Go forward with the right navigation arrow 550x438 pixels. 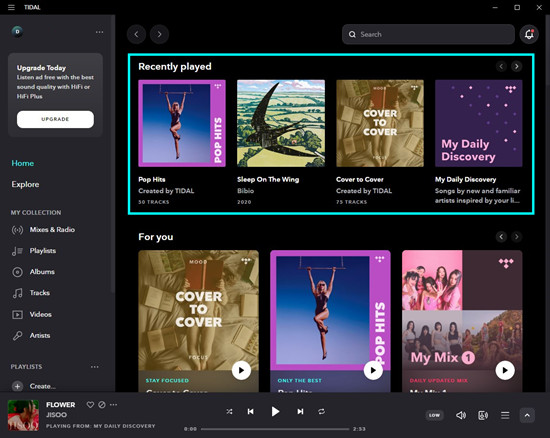159,34
